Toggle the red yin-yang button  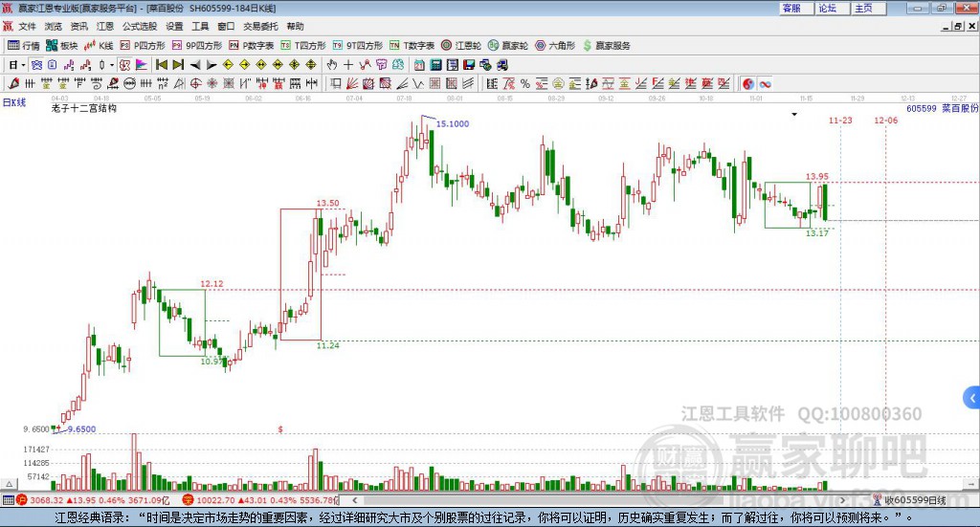coord(748,83)
